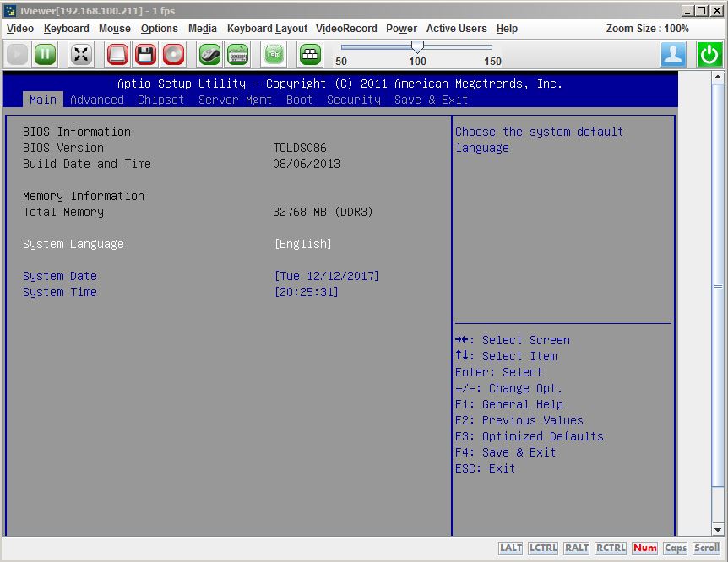Click the Main BIOS tab
The image size is (728, 562).
[x=43, y=100]
